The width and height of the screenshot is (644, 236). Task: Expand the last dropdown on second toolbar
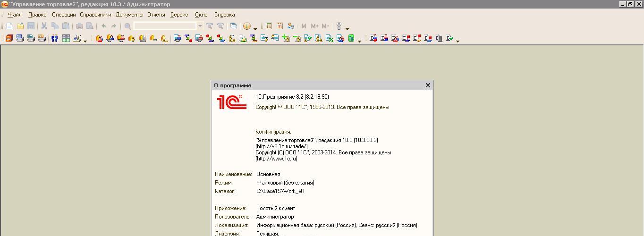458,41
